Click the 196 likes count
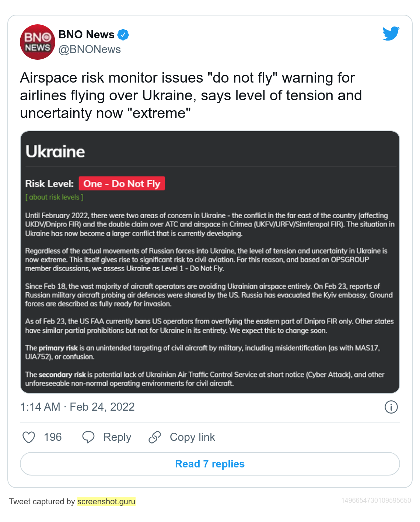Image resolution: width=420 pixels, height=522 pixels. (53, 437)
